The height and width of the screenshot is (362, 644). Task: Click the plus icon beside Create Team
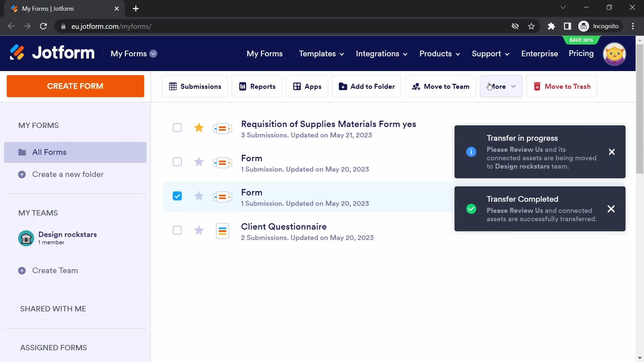click(x=22, y=271)
